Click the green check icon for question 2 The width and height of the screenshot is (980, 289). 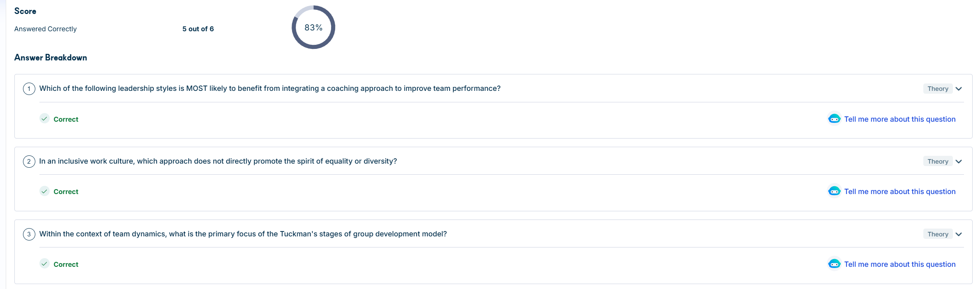(44, 191)
